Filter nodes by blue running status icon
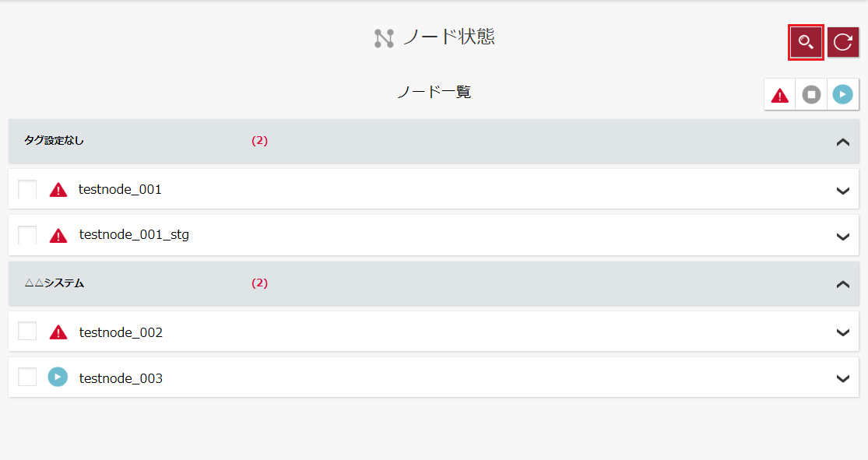Screen dimensions: 868x460 coord(842,95)
